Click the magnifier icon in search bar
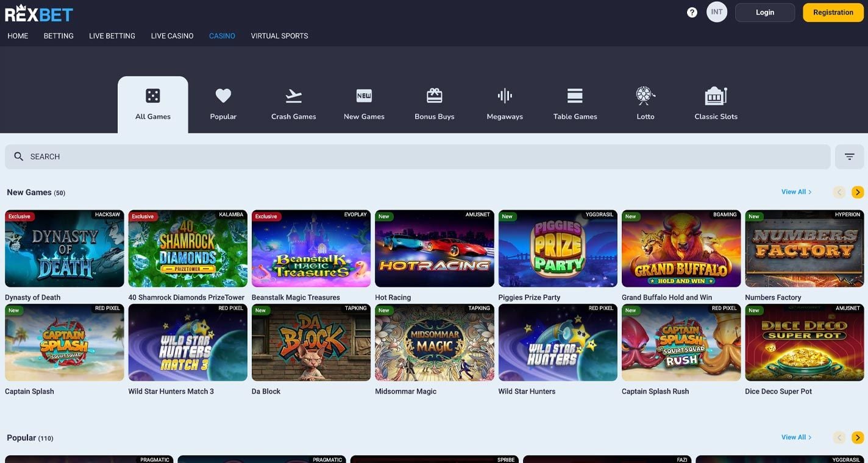Screen dimensions: 868x463 click(19, 157)
